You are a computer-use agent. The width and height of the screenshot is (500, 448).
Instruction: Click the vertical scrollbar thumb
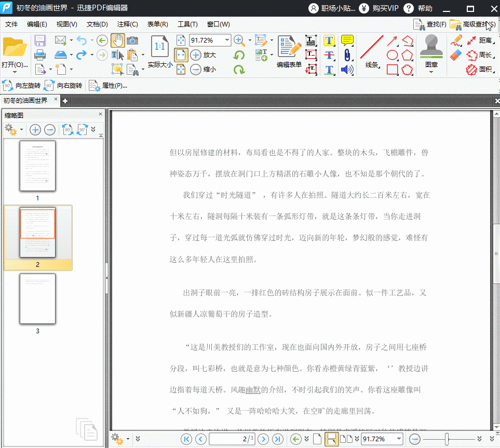pos(496,253)
